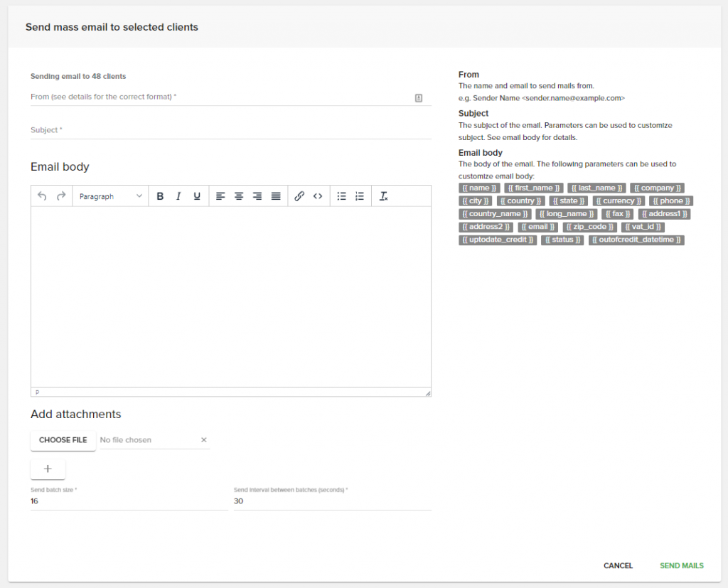Justify text alignment
The image size is (728, 588).
point(276,196)
